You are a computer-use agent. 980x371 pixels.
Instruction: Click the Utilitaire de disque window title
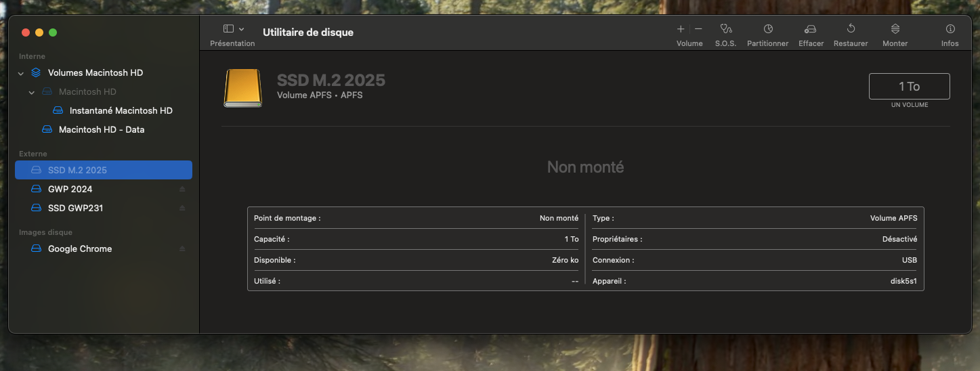308,32
